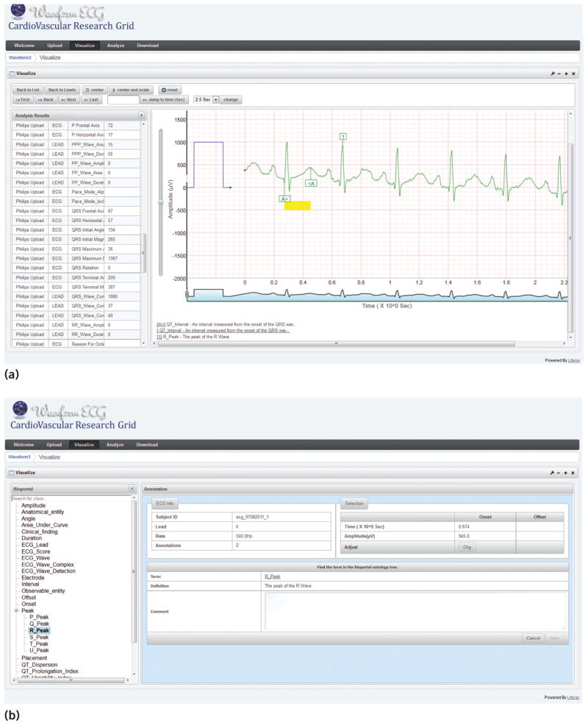Click 'Back to List' button

tap(29, 90)
